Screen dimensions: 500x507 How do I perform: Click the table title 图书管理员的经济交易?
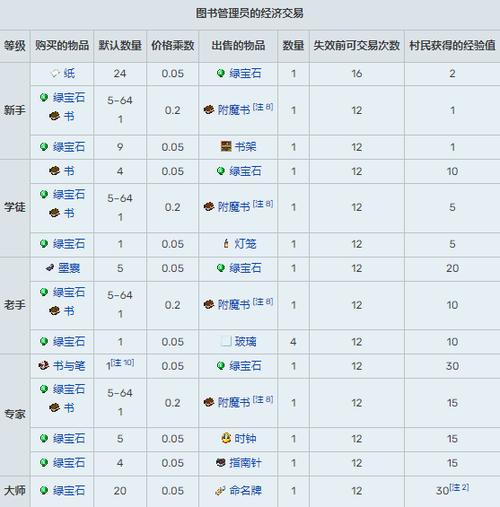tap(250, 13)
